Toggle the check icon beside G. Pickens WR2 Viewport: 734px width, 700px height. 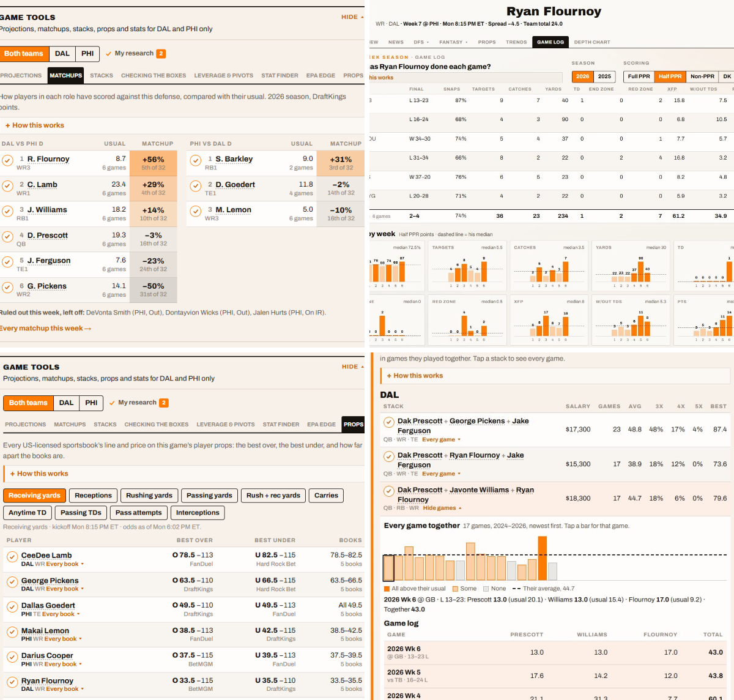pos(7,288)
